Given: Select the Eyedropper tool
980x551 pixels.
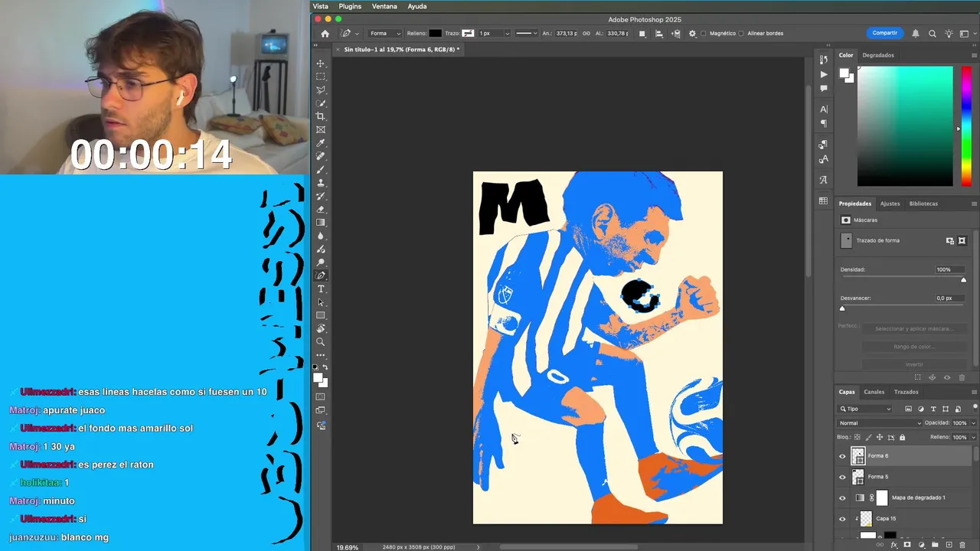Looking at the screenshot, I should [321, 143].
